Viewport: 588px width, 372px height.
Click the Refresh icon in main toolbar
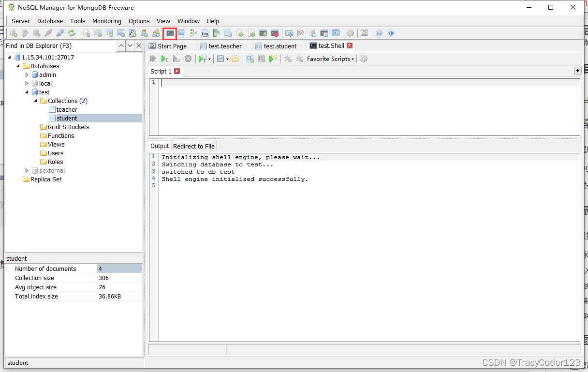coord(72,33)
